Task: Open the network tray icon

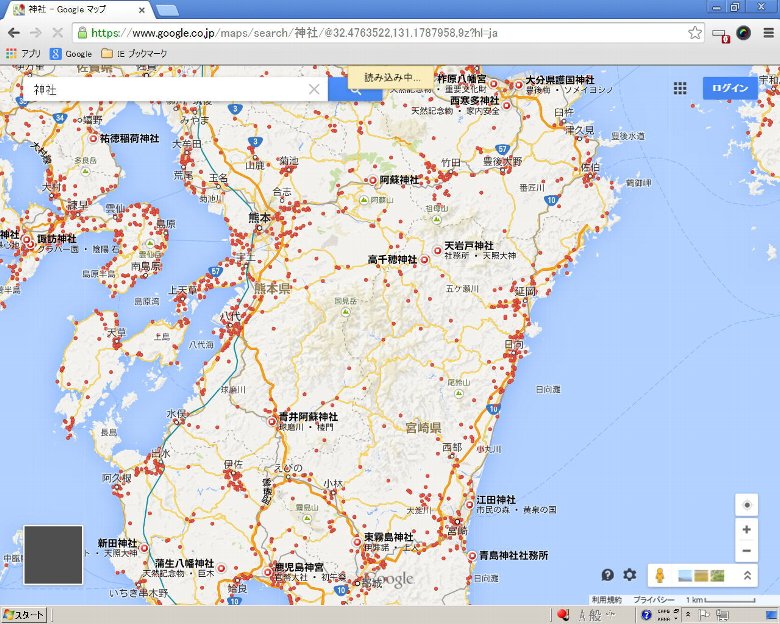Action: coord(722,615)
